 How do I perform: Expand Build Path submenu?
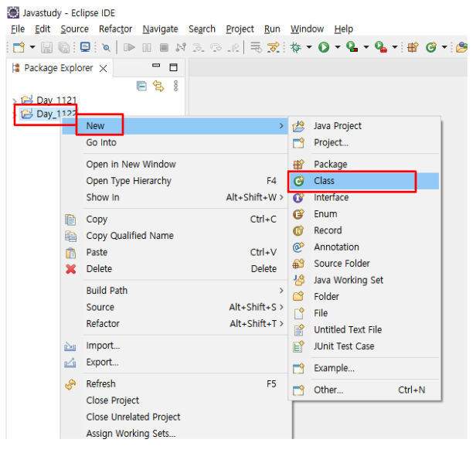click(x=175, y=291)
